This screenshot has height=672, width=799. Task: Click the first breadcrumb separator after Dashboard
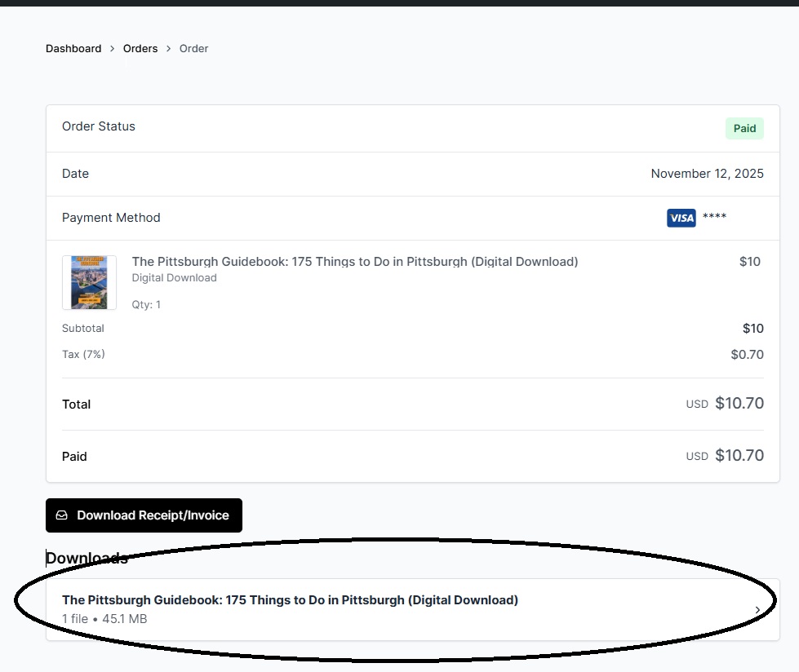pos(113,49)
